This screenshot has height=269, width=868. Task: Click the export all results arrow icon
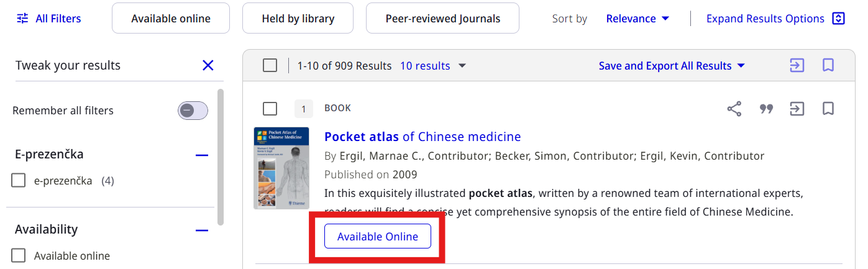(x=797, y=65)
